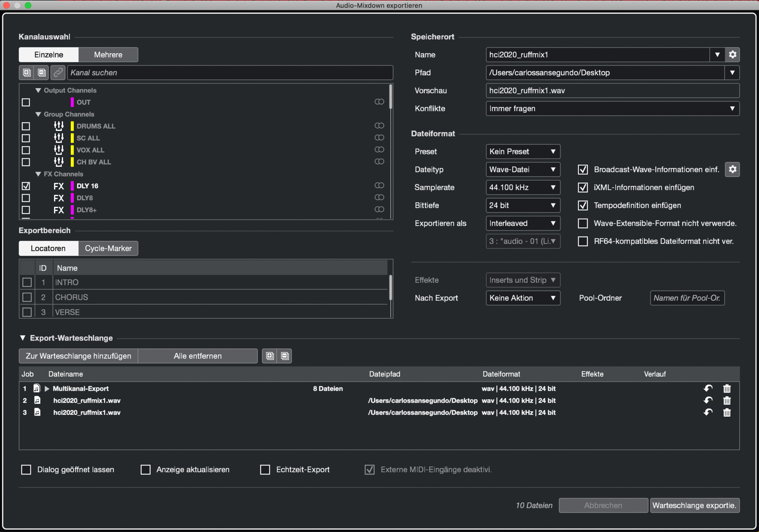Check the Dialog geöffnet lassen option

[26, 469]
